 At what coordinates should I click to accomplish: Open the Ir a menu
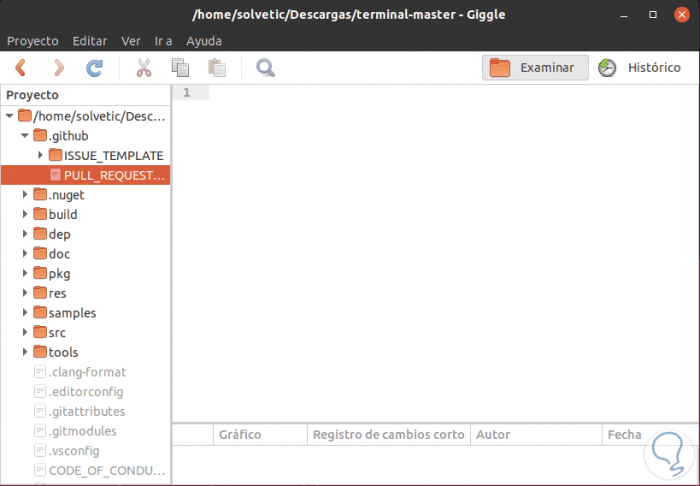tap(163, 41)
